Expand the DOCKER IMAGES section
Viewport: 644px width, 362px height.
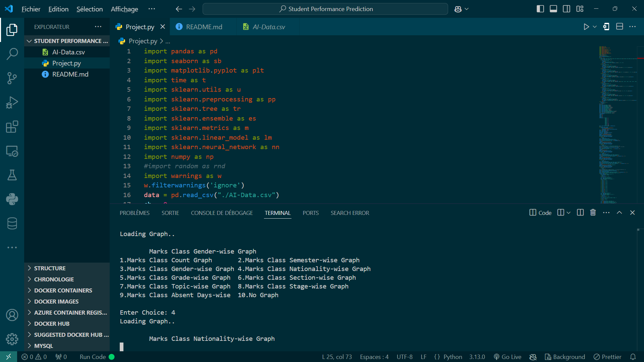pyautogui.click(x=67, y=302)
